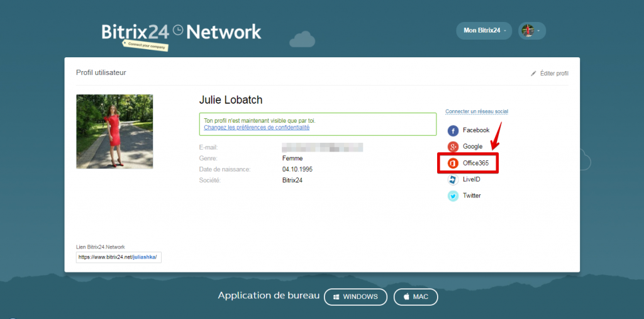This screenshot has width=644, height=319.
Task: Click the pencil icon beside Éditer profil
Action: point(533,74)
